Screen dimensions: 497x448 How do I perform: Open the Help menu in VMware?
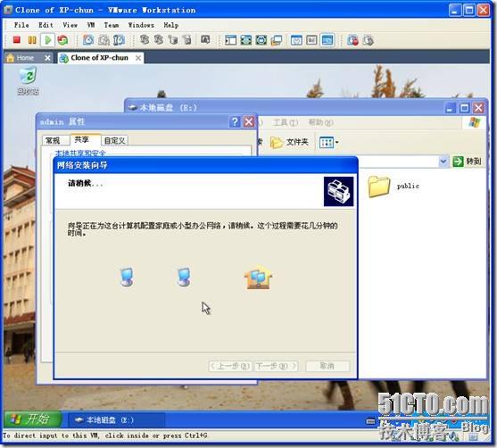tap(171, 25)
